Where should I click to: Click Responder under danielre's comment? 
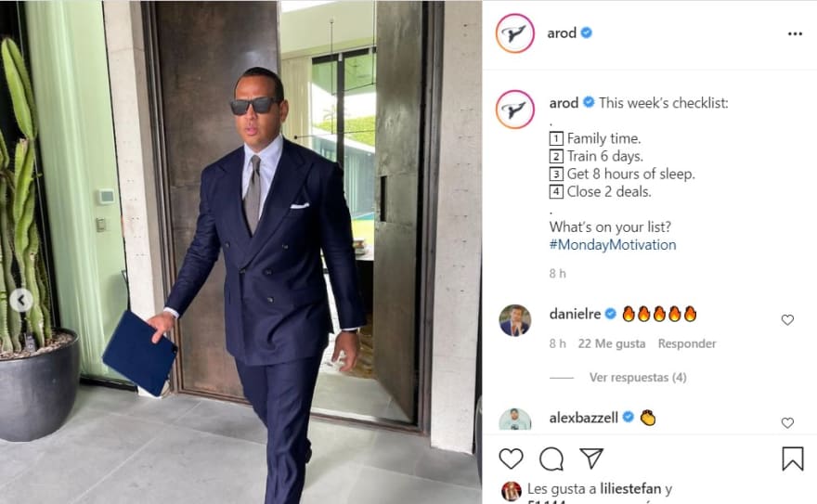pyautogui.click(x=687, y=343)
